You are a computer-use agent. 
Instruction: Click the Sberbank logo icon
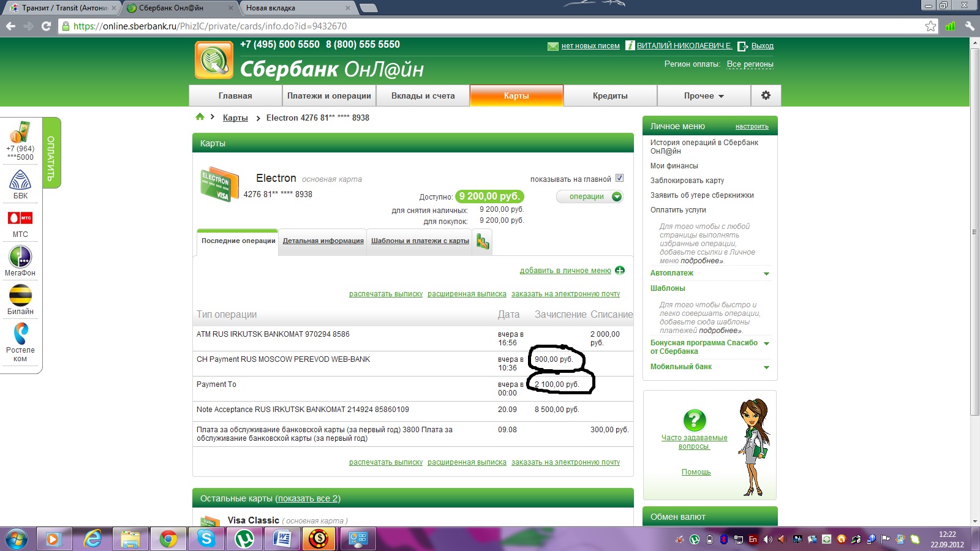214,60
